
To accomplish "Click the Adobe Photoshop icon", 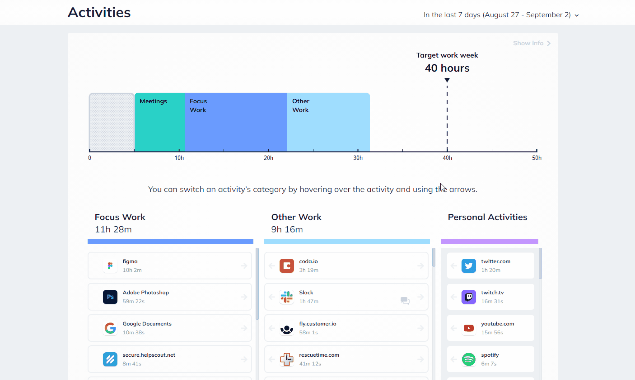I will (x=110, y=297).
